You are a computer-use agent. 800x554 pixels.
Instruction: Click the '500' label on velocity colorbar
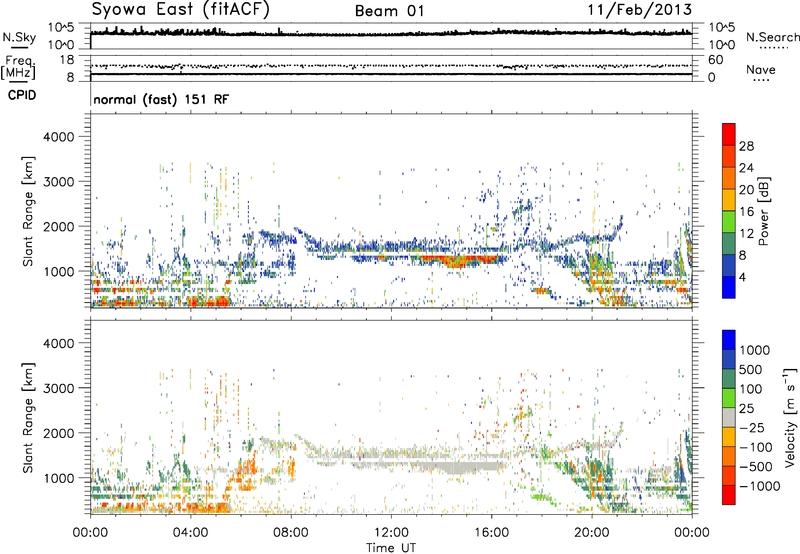click(x=751, y=370)
